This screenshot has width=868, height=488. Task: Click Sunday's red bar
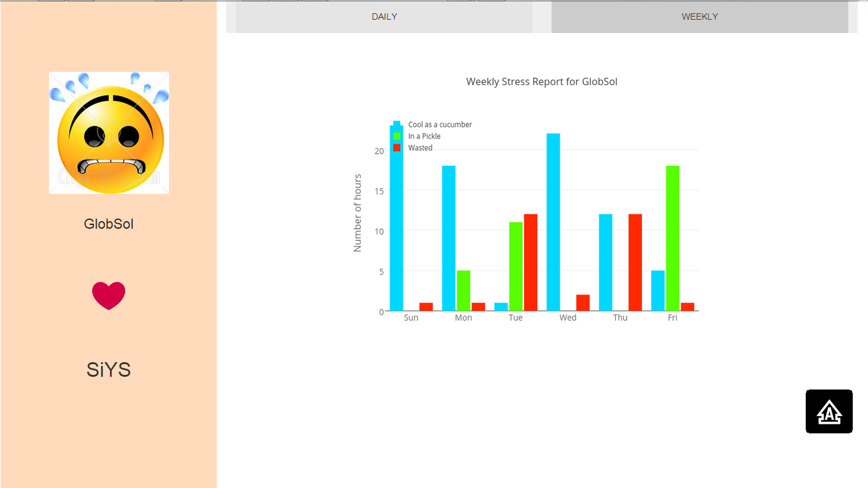tap(426, 307)
